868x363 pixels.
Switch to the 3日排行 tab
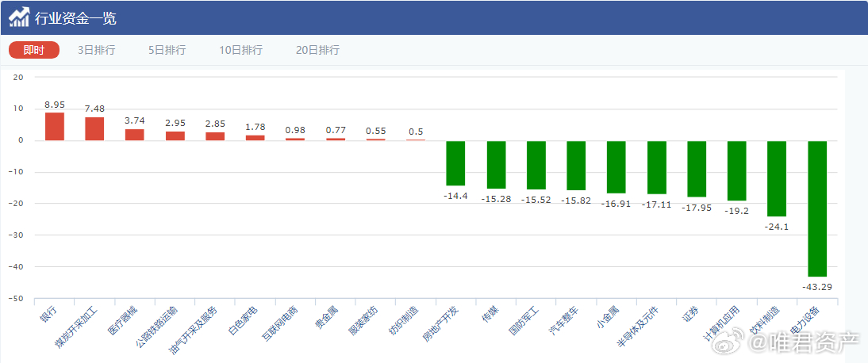coord(96,50)
